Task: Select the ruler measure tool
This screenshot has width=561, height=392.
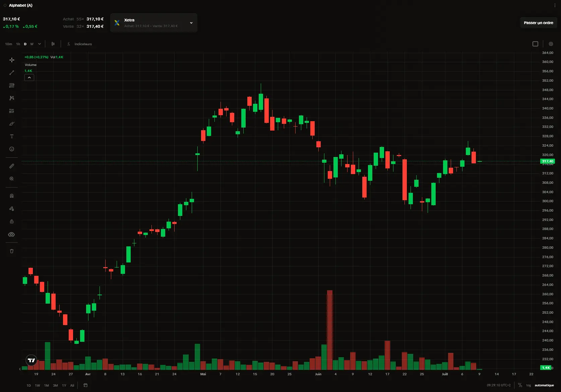Action: pos(12,166)
